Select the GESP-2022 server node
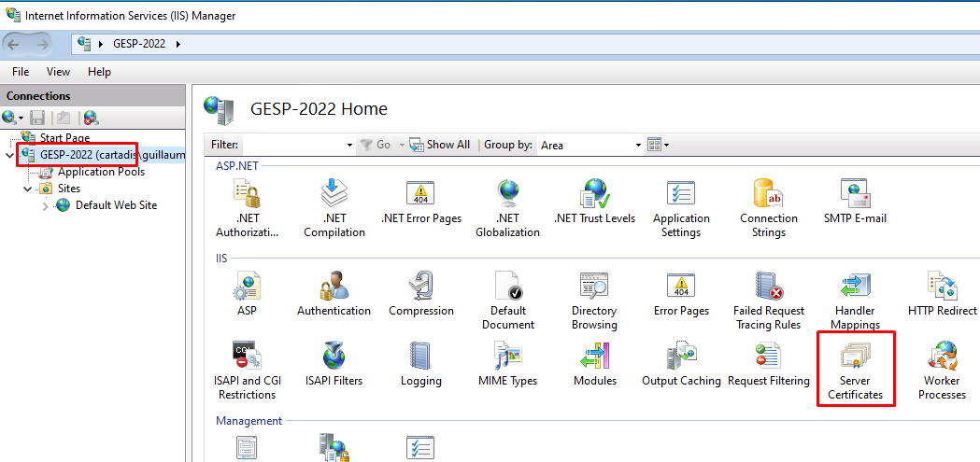The width and height of the screenshot is (980, 462). click(112, 154)
